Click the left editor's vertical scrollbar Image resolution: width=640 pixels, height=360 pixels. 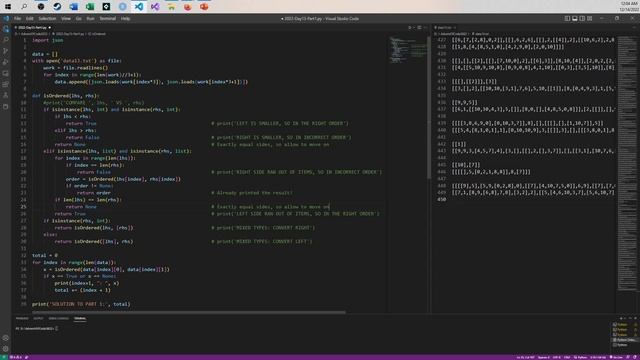point(429,108)
